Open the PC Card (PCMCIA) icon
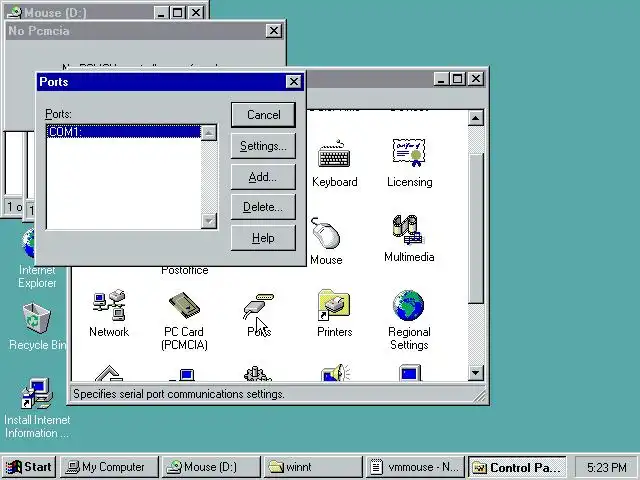 point(184,305)
